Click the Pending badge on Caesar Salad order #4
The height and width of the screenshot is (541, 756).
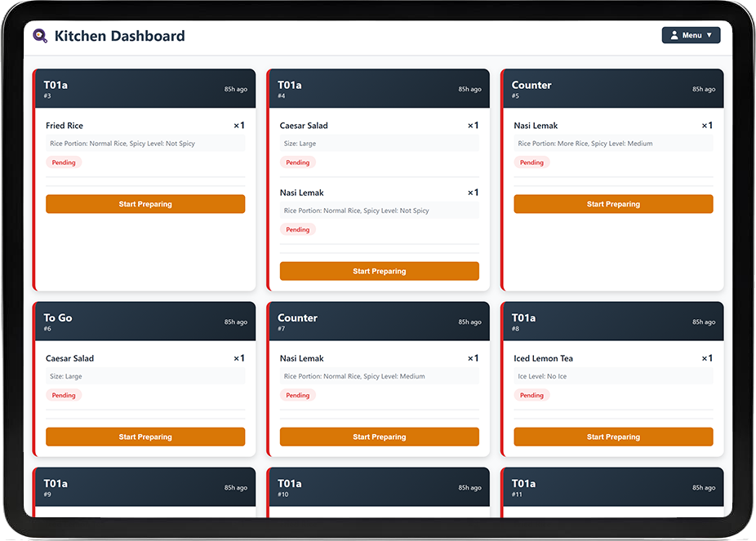tap(297, 162)
